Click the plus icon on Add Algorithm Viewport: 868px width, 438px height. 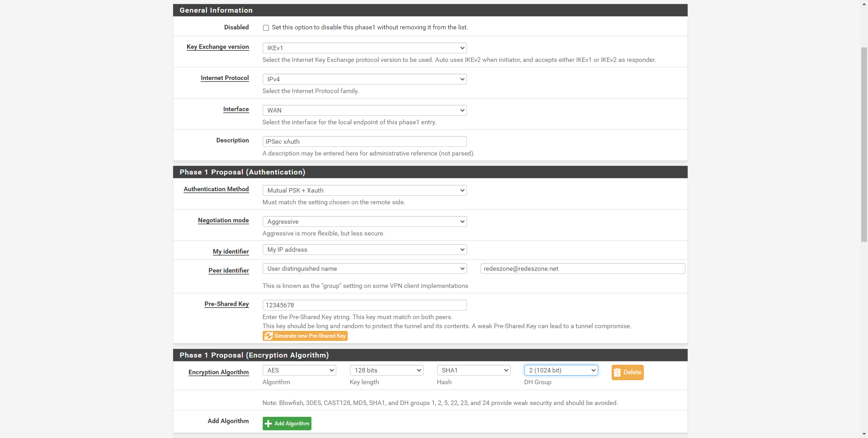[269, 424]
